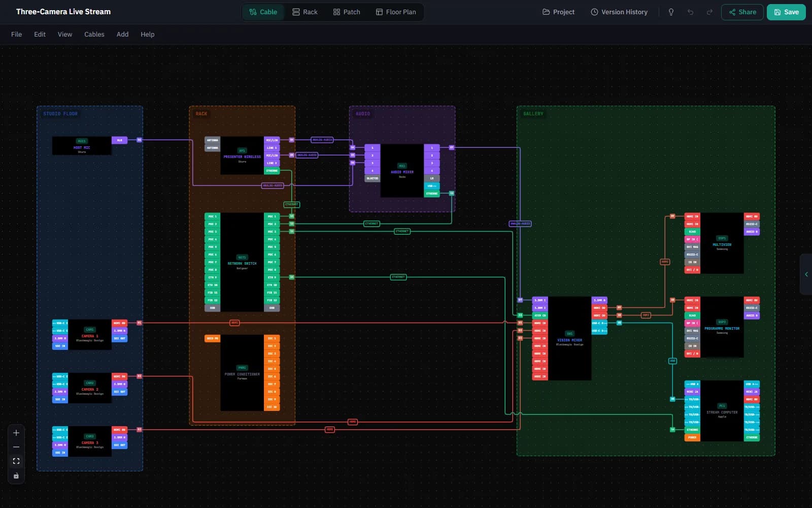Open the Help menu
Image resolution: width=812 pixels, height=508 pixels.
click(x=148, y=35)
